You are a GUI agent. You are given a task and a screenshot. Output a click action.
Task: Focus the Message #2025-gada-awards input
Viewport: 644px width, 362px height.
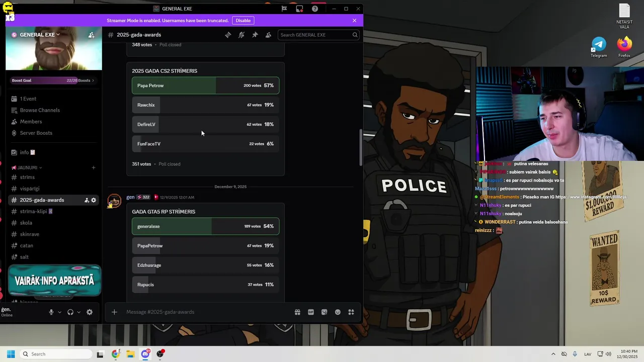point(206,312)
